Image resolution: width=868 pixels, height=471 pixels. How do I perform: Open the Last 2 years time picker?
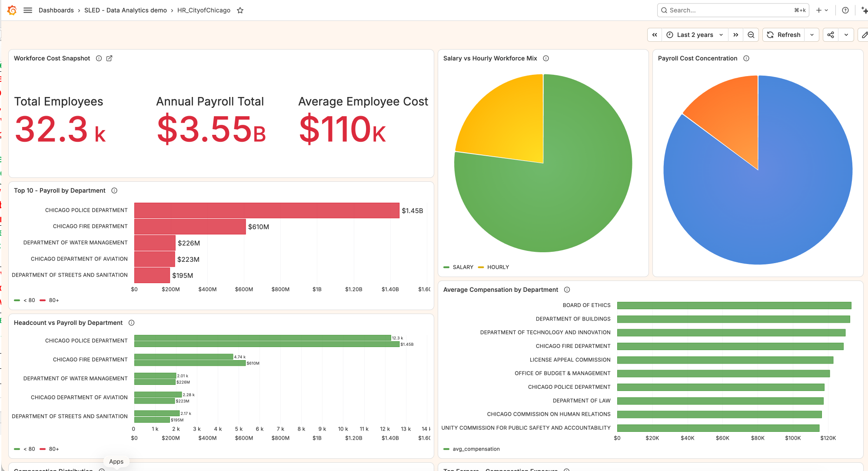(695, 35)
